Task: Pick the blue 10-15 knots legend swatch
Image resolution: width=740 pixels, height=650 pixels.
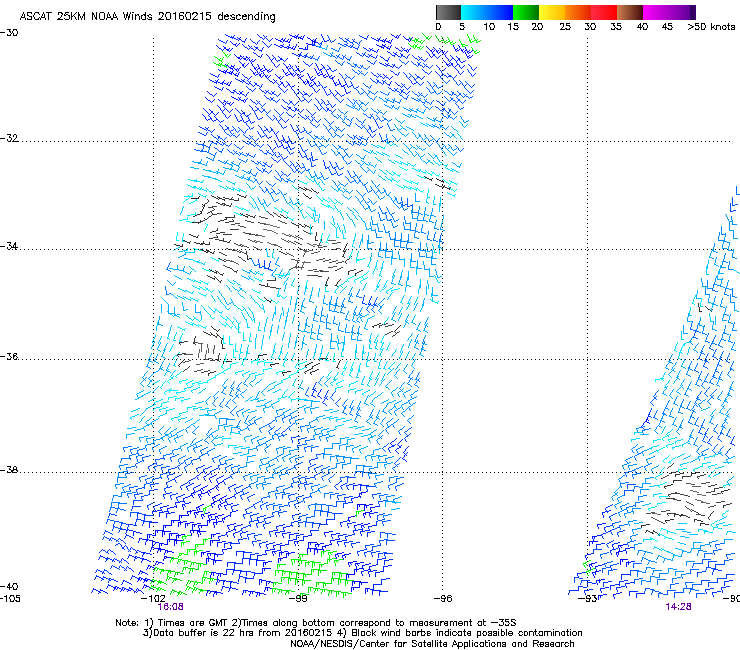Action: 501,12
